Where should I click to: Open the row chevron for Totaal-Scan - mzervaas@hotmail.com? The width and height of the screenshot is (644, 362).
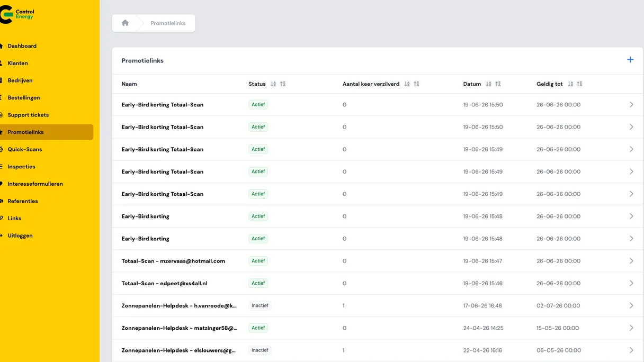coord(631,261)
